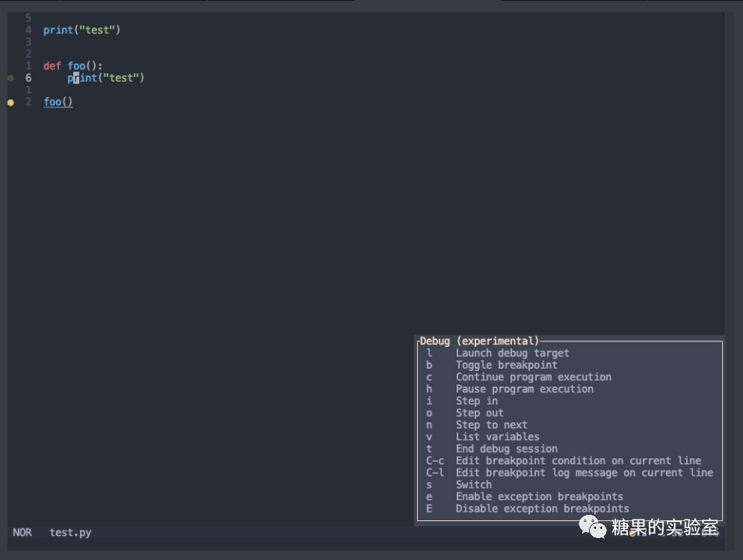
Task: Select 'Enable exception breakpoints' entry
Action: coord(570,496)
